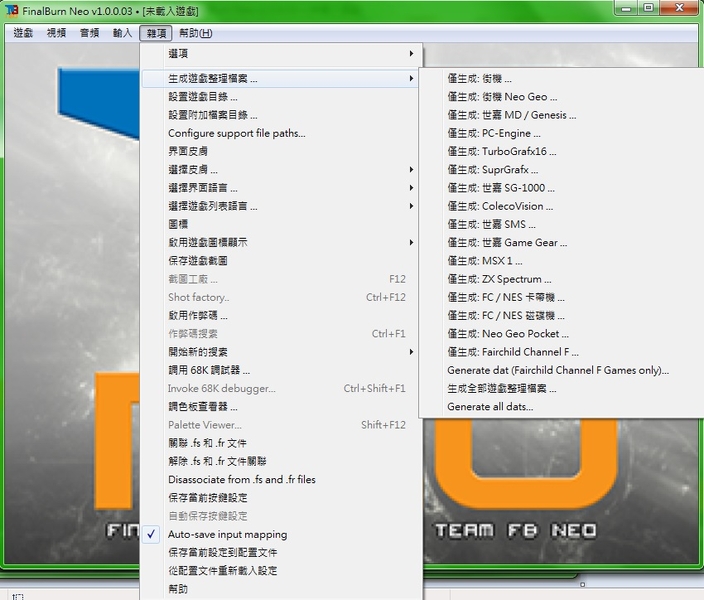Generate dat for 街機 only
704x600 pixels.
(x=562, y=79)
